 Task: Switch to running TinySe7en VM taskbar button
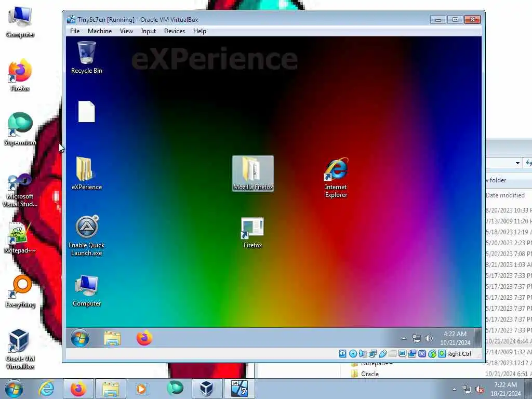click(239, 389)
